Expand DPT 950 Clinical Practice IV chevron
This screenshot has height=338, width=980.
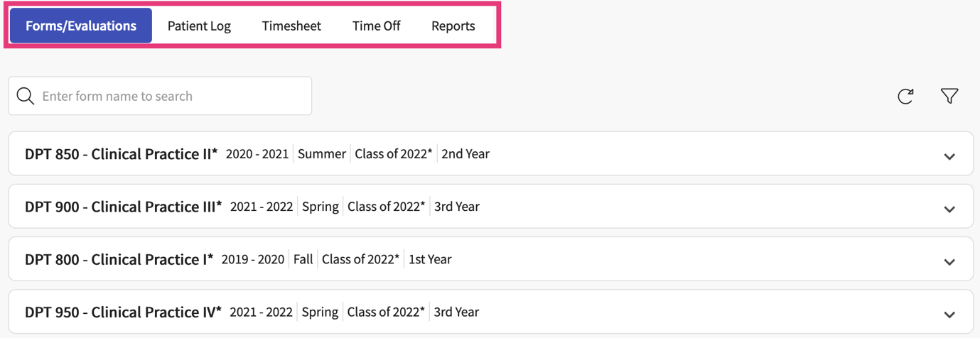click(x=949, y=314)
